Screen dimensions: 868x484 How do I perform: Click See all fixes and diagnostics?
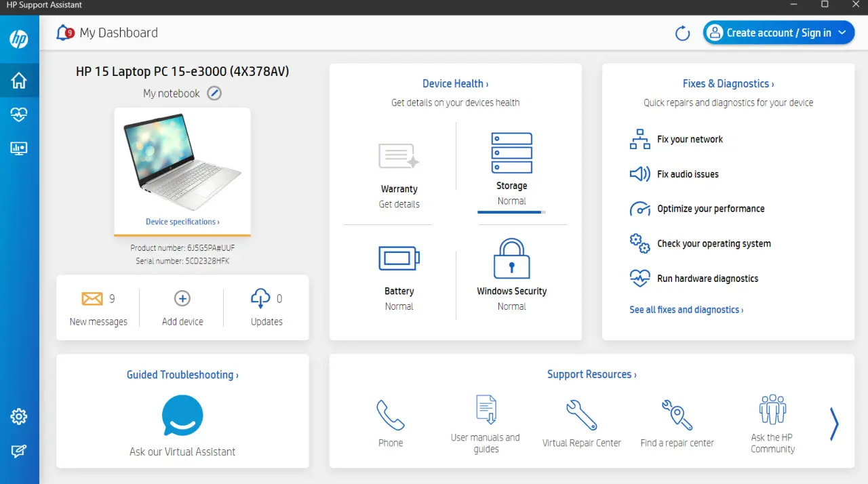(x=686, y=310)
